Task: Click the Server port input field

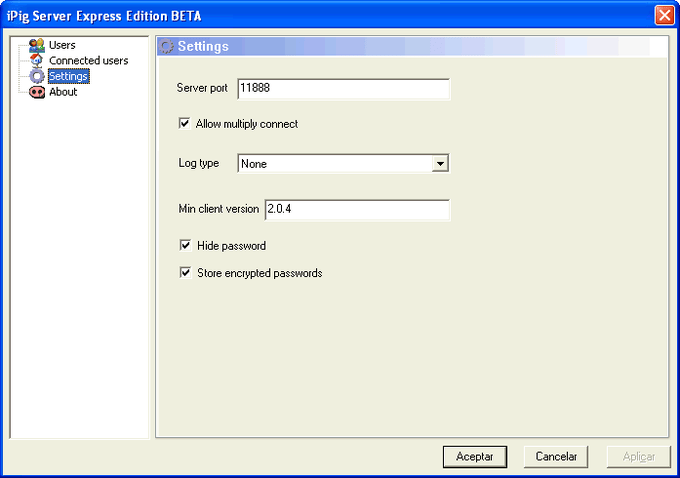Action: 344,89
